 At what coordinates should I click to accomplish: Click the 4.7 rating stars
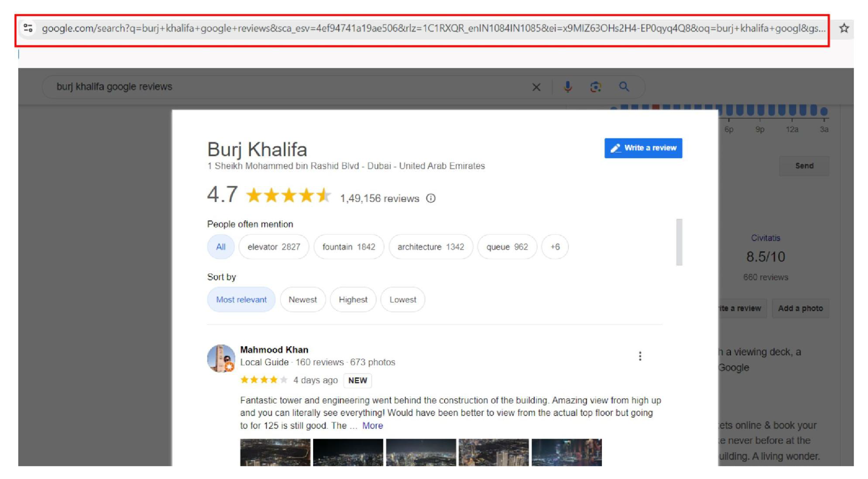tap(288, 195)
